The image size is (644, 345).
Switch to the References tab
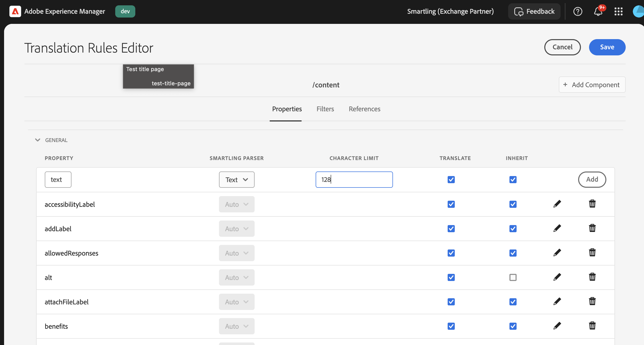364,109
